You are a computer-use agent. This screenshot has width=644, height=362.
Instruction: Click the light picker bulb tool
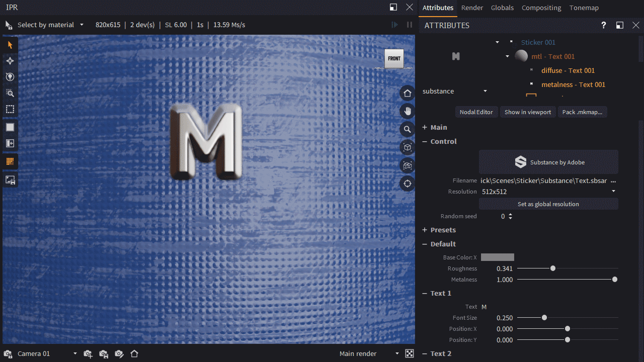[x=10, y=77]
